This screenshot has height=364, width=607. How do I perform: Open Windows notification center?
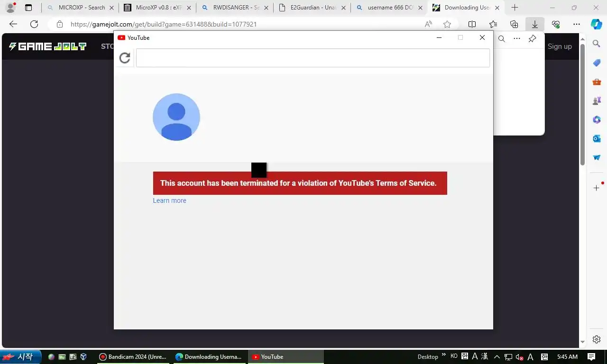(x=591, y=357)
